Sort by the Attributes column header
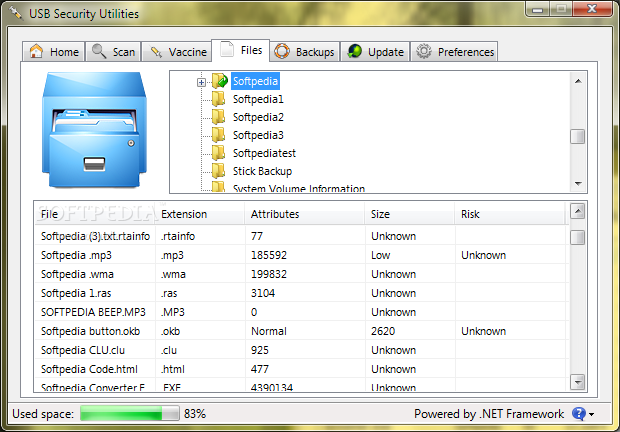The image size is (620, 432). point(304,214)
